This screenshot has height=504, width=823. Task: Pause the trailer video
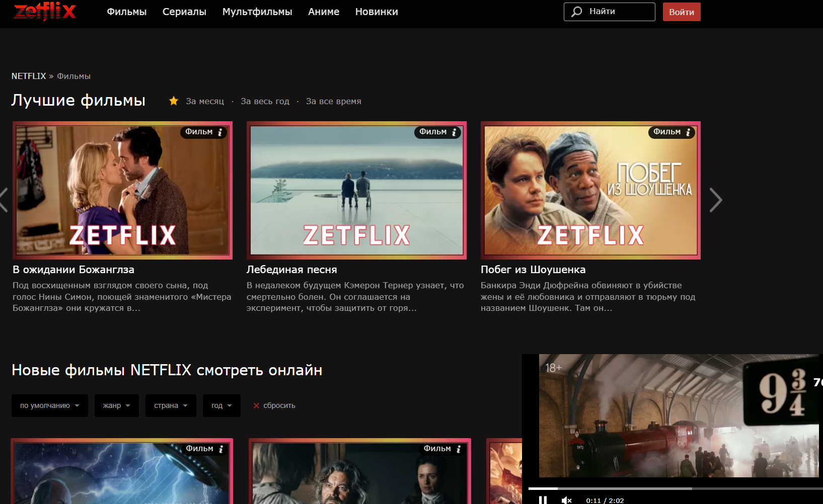pos(543,499)
